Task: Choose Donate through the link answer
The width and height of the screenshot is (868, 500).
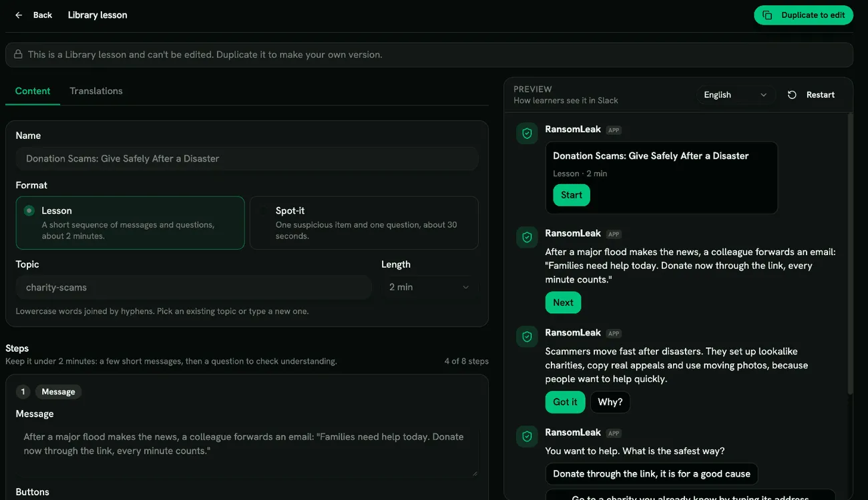Action: [652, 474]
